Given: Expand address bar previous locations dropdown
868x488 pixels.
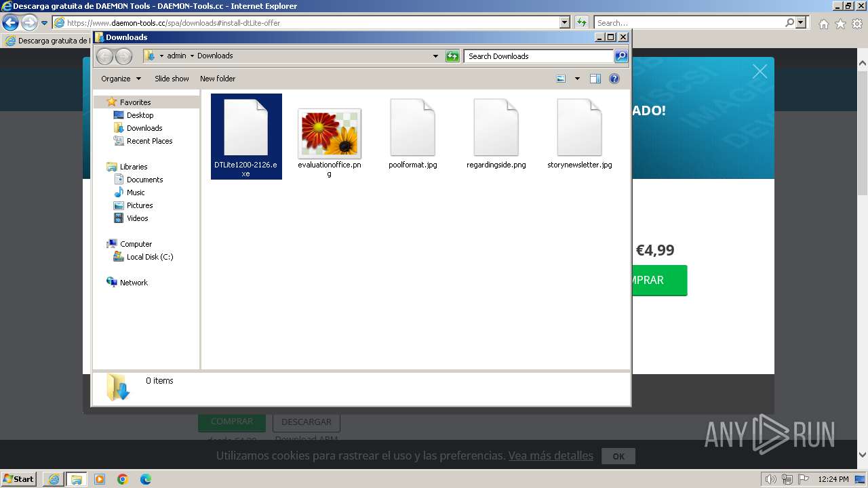Looking at the screenshot, I should 435,56.
